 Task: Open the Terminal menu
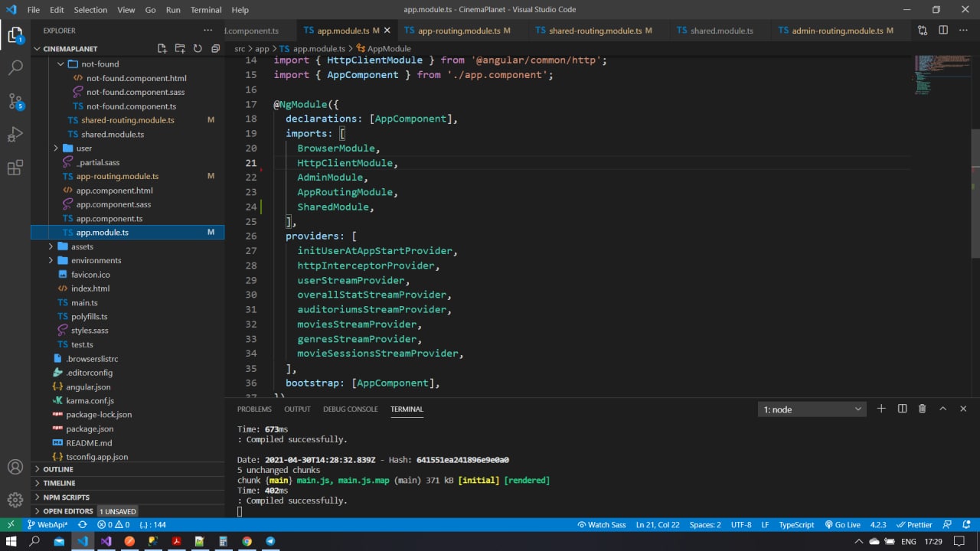206,10
